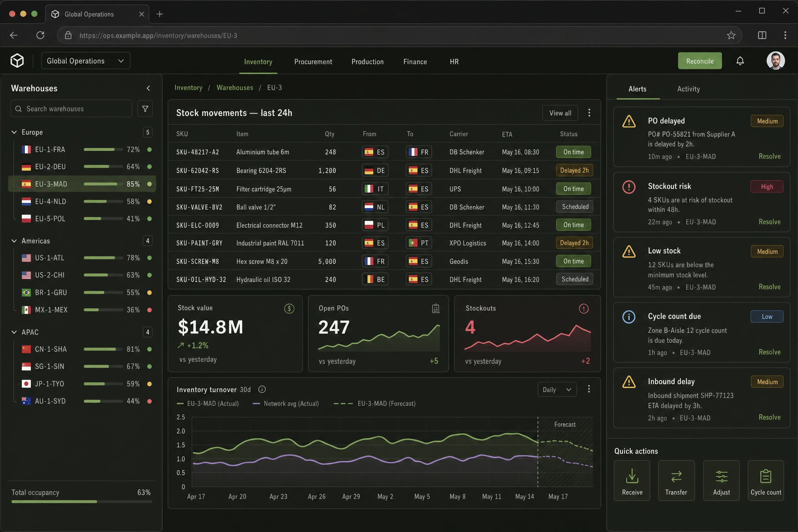Click the Reconcile button

click(700, 61)
